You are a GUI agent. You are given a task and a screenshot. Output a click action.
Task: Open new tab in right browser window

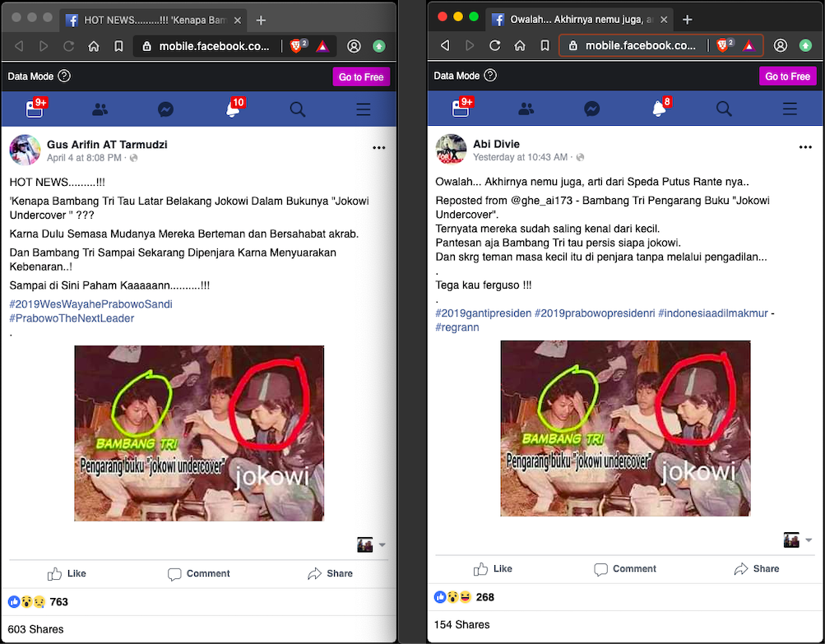(688, 19)
